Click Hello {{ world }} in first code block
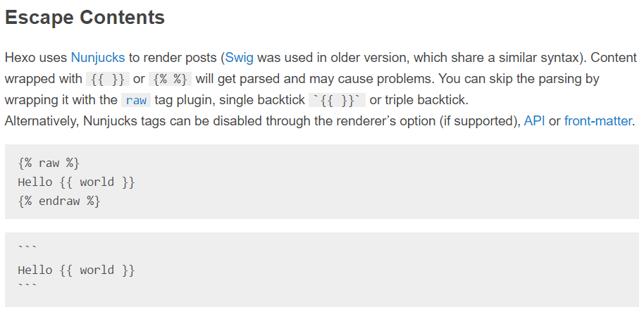This screenshot has height=312, width=644. click(76, 182)
